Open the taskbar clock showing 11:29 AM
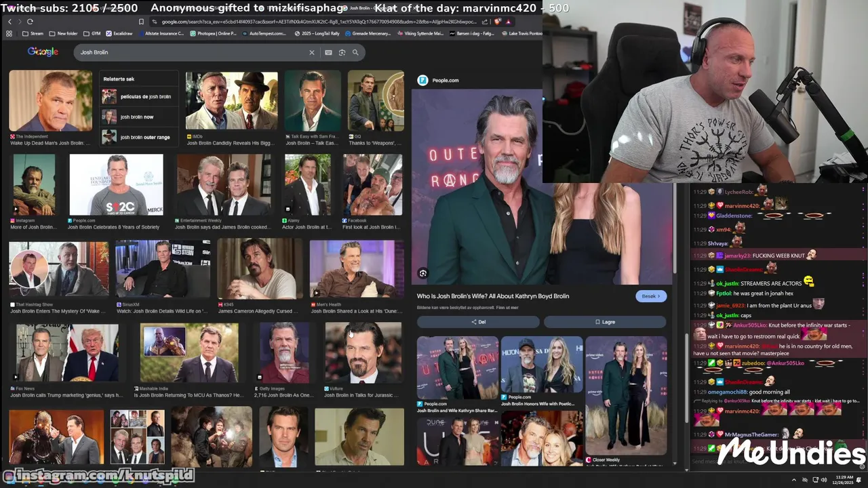The width and height of the screenshot is (868, 488). click(x=844, y=480)
